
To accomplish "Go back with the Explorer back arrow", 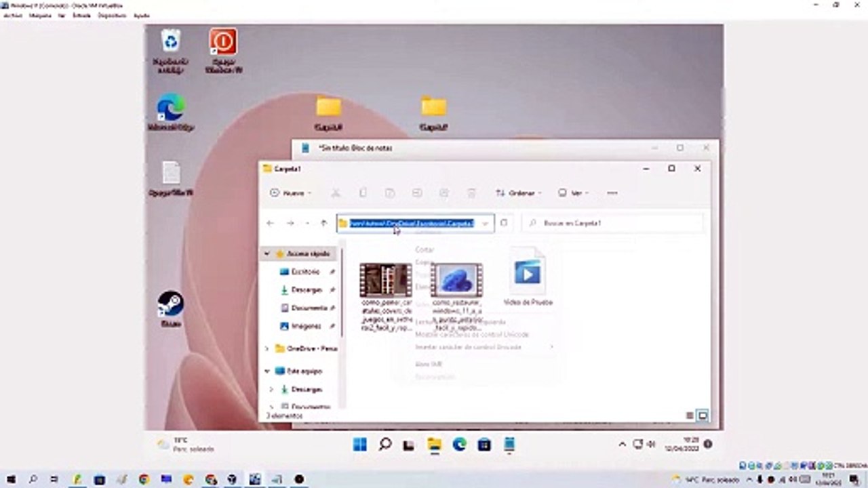I will pyautogui.click(x=270, y=223).
